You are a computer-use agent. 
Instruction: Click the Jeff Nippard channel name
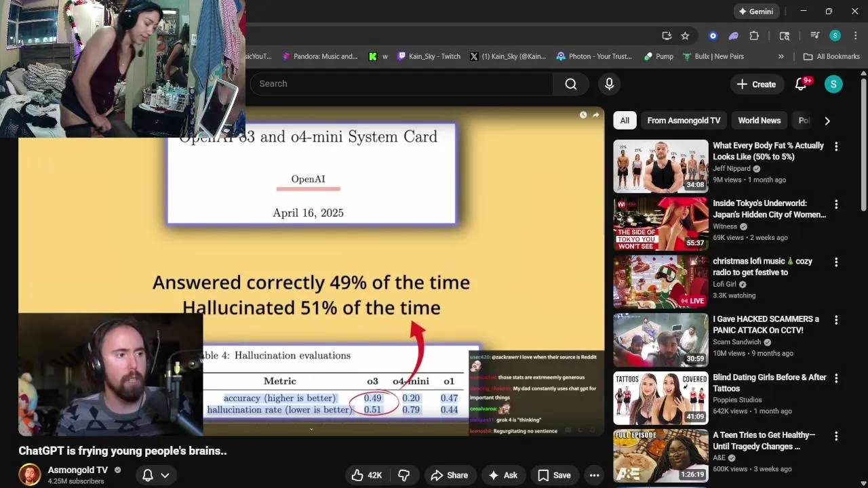point(732,169)
